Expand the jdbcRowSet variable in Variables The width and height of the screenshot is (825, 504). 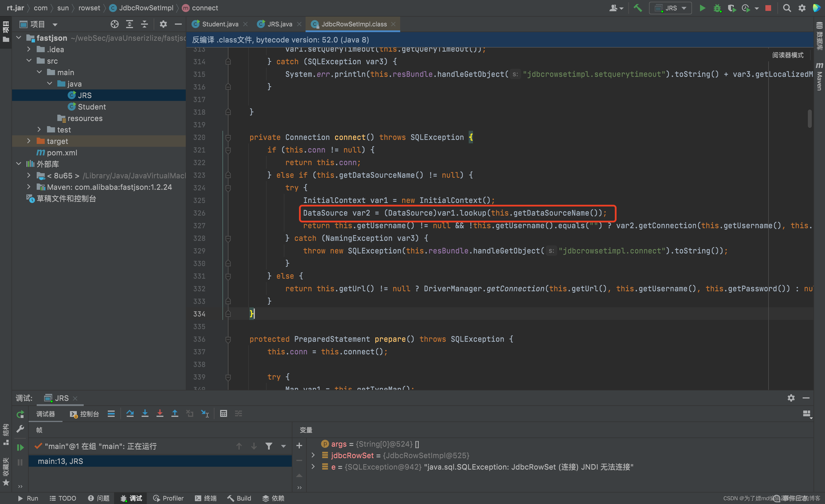[312, 455]
